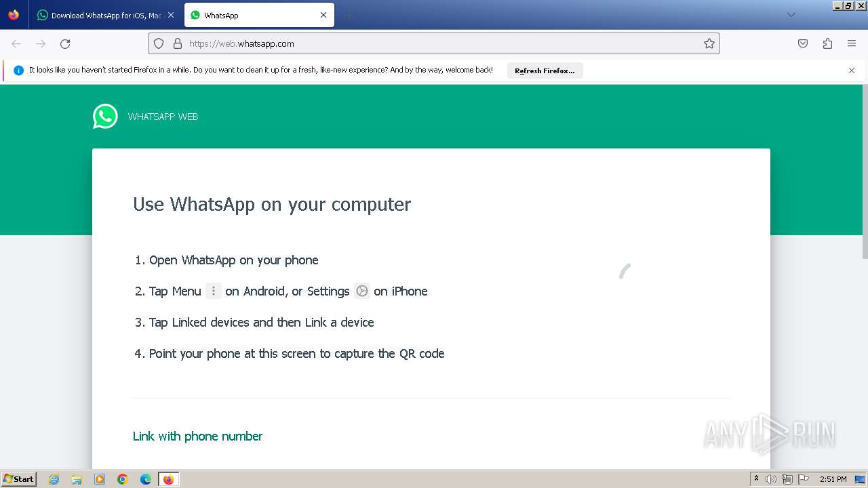
Task: Launch Internet Explorer from the taskbar
Action: point(54,479)
